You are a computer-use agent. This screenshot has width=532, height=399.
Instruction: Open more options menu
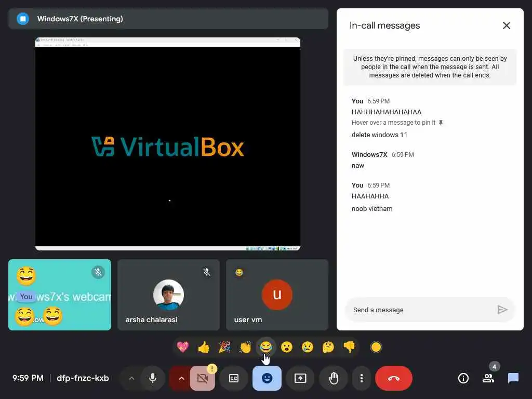[362, 378]
